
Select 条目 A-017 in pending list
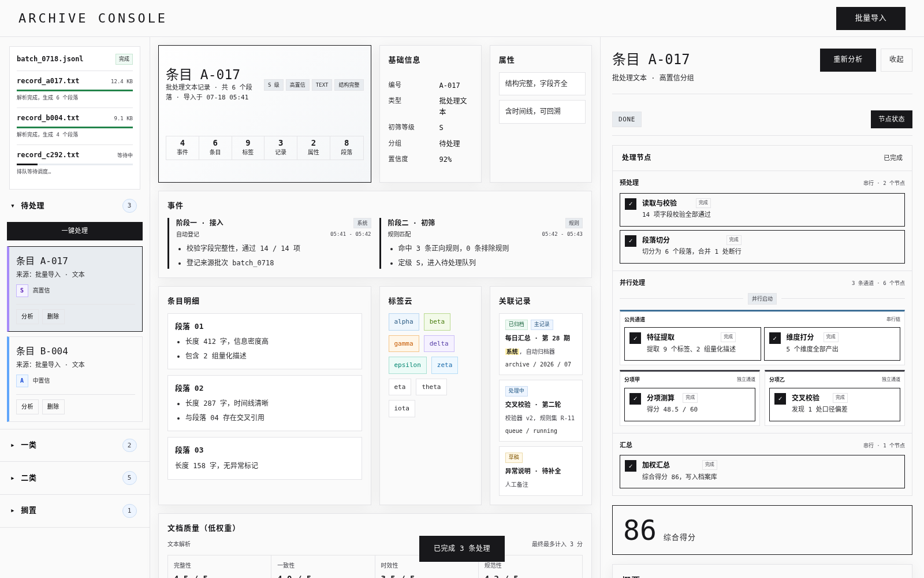pyautogui.click(x=74, y=289)
